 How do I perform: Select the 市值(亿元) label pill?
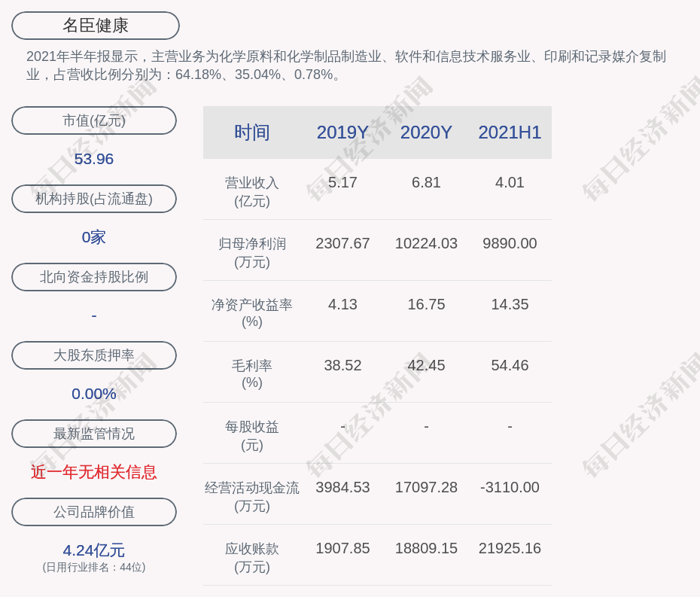[94, 120]
